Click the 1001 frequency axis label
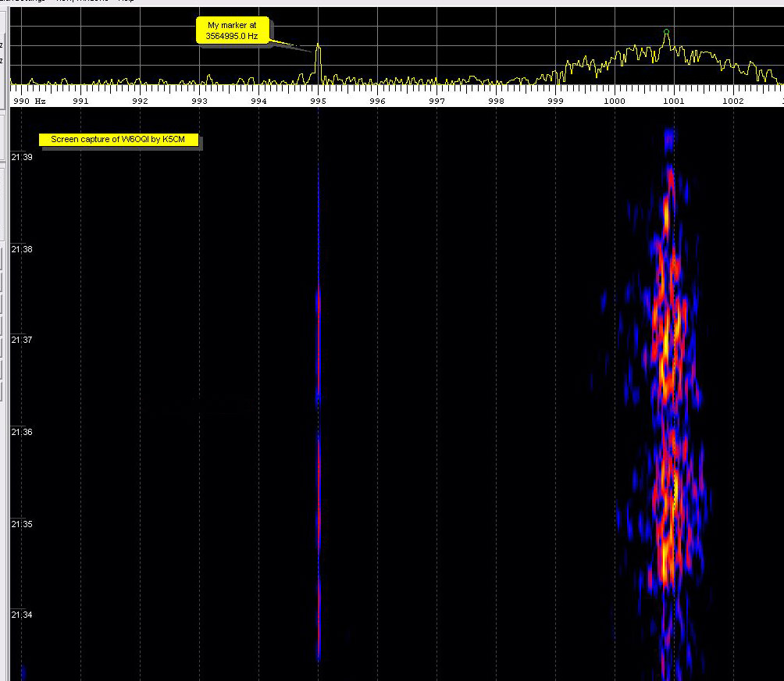The width and height of the screenshot is (784, 681). coord(674,101)
